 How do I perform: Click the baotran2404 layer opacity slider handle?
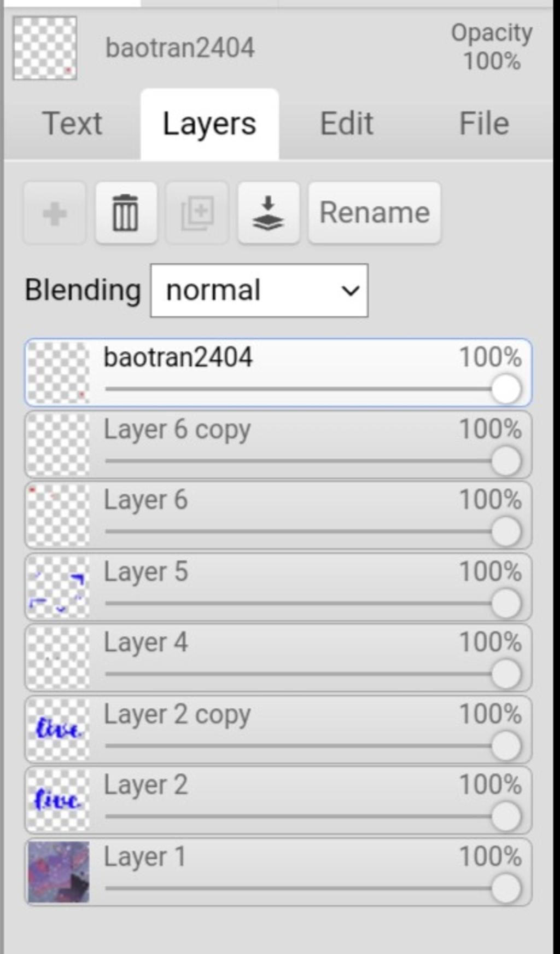(506, 390)
